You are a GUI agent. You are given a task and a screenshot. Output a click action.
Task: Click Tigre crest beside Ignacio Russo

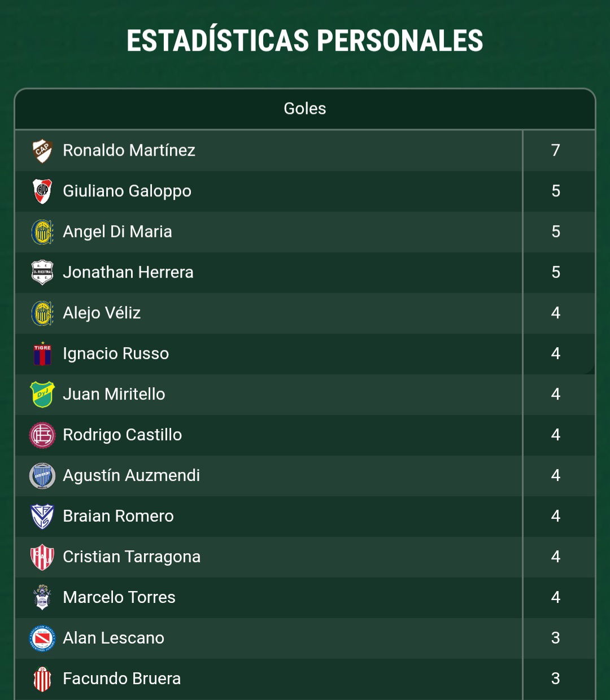pos(42,354)
